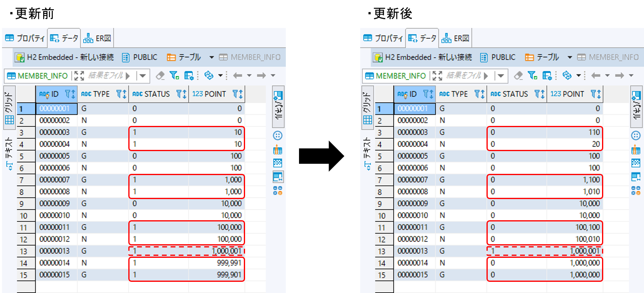Click PUBLIC schema breadcrumb in 更新後 panel
The width and height of the screenshot is (644, 293).
pyautogui.click(x=498, y=57)
